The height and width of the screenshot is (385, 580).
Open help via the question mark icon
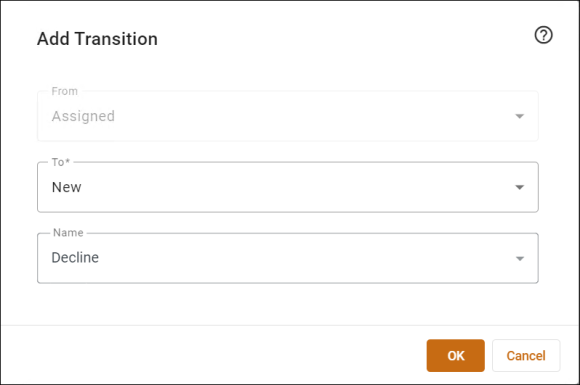[x=543, y=35]
